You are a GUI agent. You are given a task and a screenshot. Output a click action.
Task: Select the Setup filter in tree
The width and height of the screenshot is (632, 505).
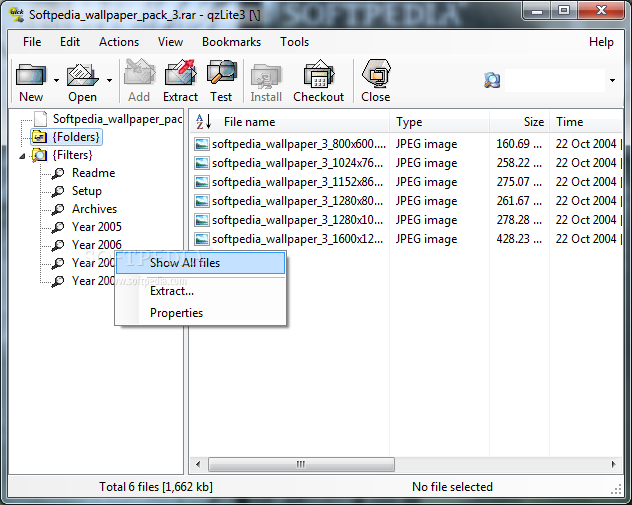[87, 191]
